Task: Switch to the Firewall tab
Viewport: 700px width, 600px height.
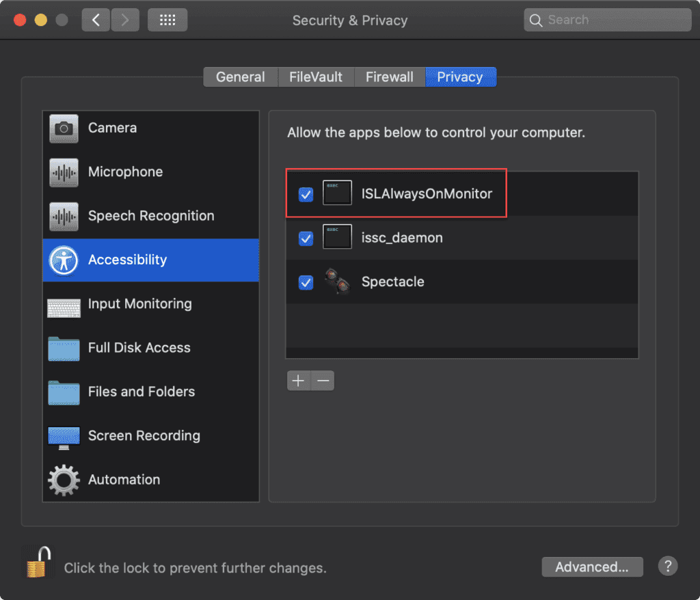Action: click(x=389, y=77)
